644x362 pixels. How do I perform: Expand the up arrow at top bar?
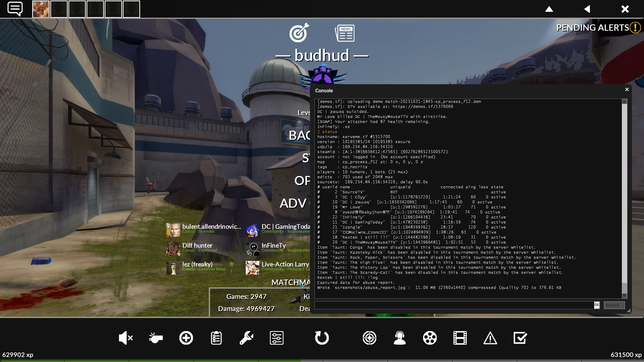tap(549, 9)
